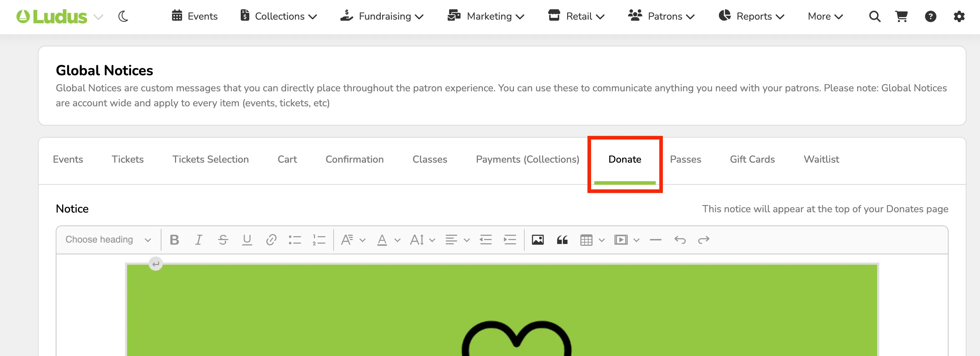Open the shopping cart icon

[x=902, y=16]
